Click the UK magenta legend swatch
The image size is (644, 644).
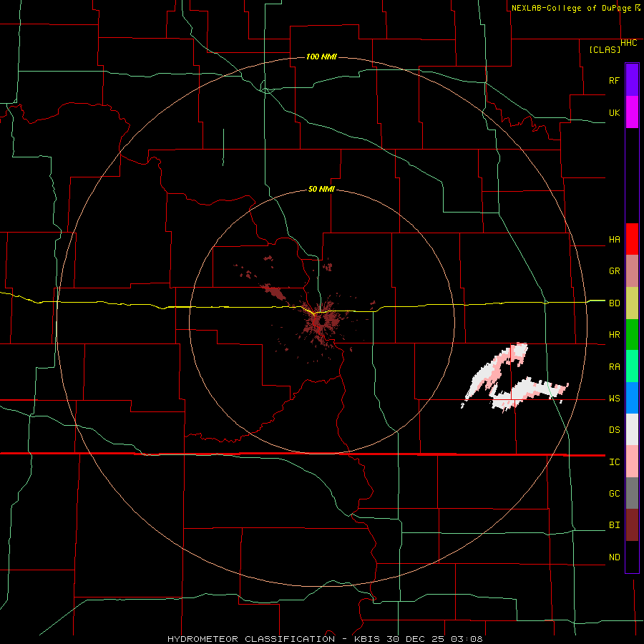(x=632, y=112)
